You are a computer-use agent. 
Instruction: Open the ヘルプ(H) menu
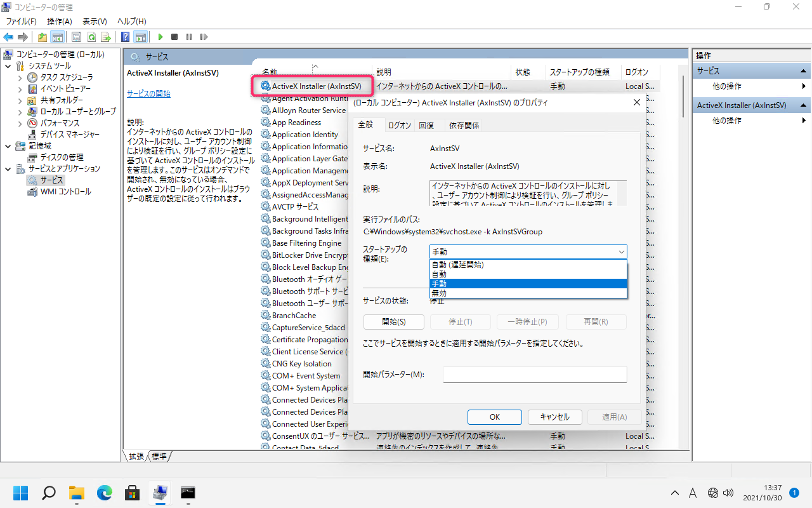click(131, 22)
